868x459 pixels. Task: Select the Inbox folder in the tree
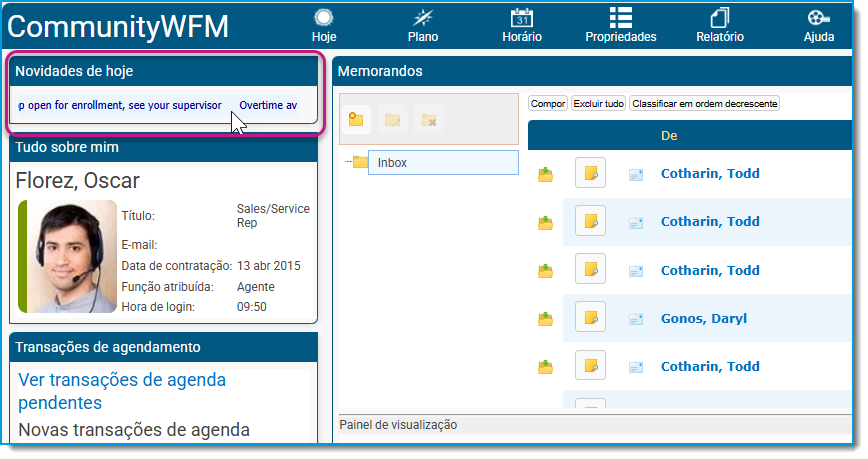click(443, 163)
